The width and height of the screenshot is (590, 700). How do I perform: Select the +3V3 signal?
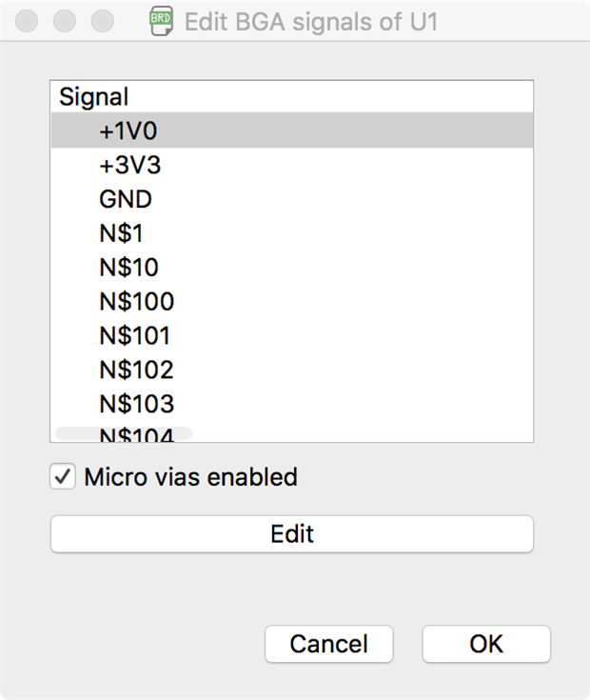[x=129, y=166]
